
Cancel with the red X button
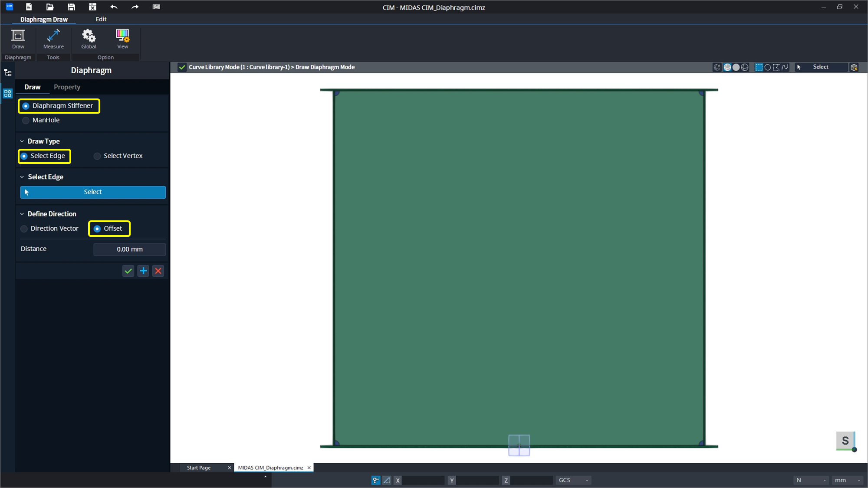click(x=158, y=271)
